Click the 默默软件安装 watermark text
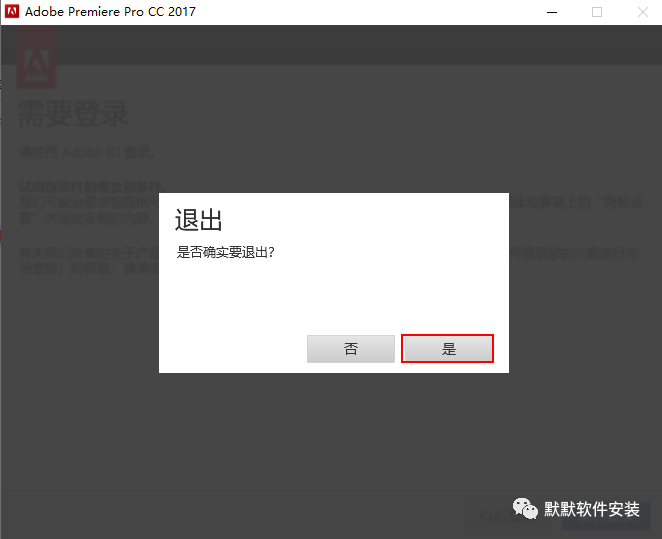 pos(592,509)
